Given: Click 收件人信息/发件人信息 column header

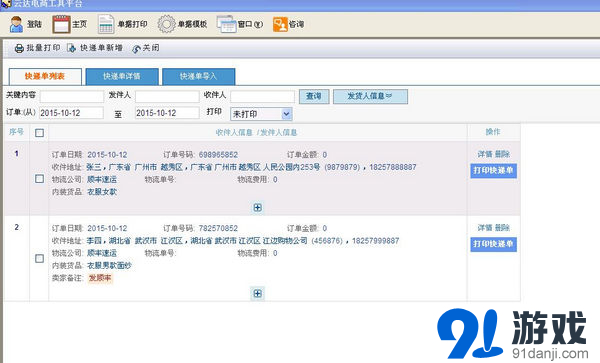Looking at the screenshot, I should pos(256,132).
